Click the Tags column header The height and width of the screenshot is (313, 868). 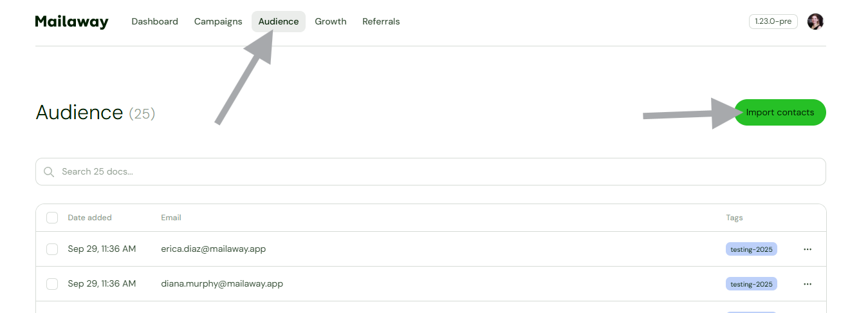[734, 218]
